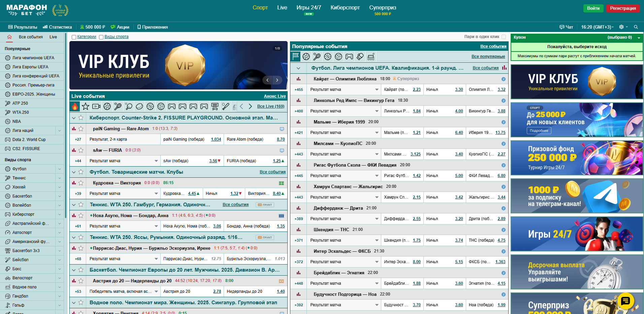
Task: Go back to the previous VIP banner slide
Action: click(x=267, y=80)
